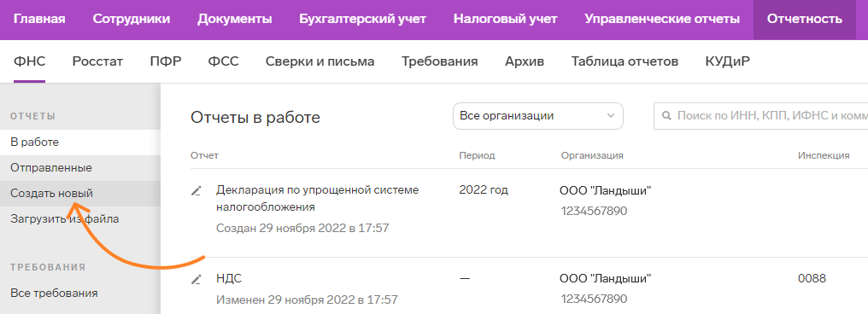868x314 pixels.
Task: Open the ФСС tab
Action: [224, 61]
